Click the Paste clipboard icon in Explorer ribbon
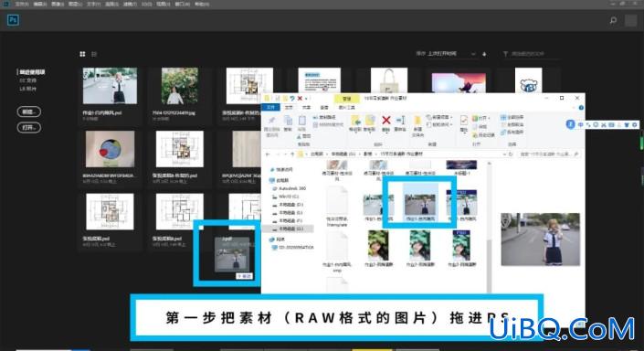The image size is (644, 351). pos(302,121)
